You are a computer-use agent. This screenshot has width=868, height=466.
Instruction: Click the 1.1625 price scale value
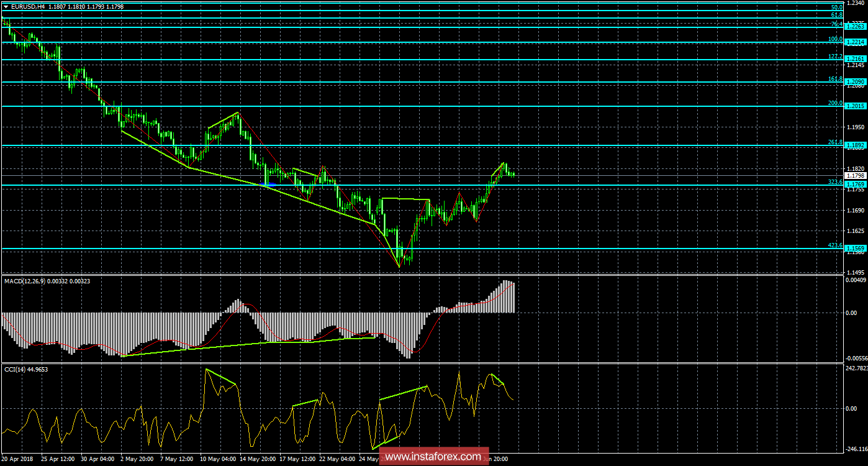pos(855,231)
